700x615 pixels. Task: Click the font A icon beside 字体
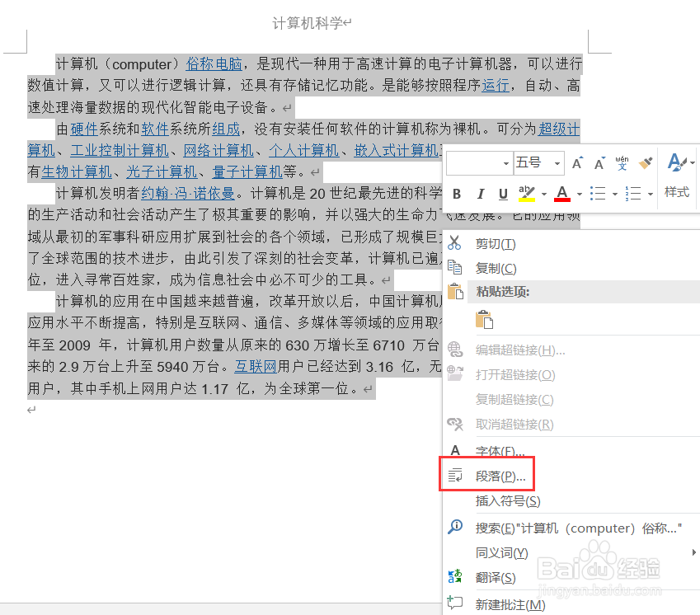tap(455, 450)
